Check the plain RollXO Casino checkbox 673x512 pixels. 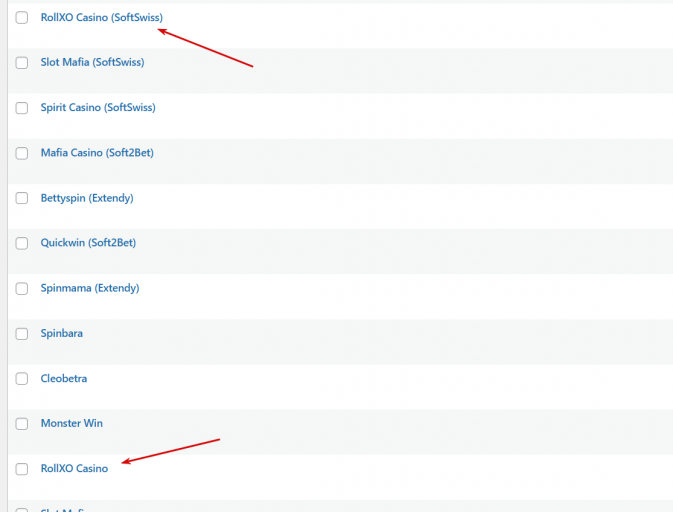tap(22, 469)
